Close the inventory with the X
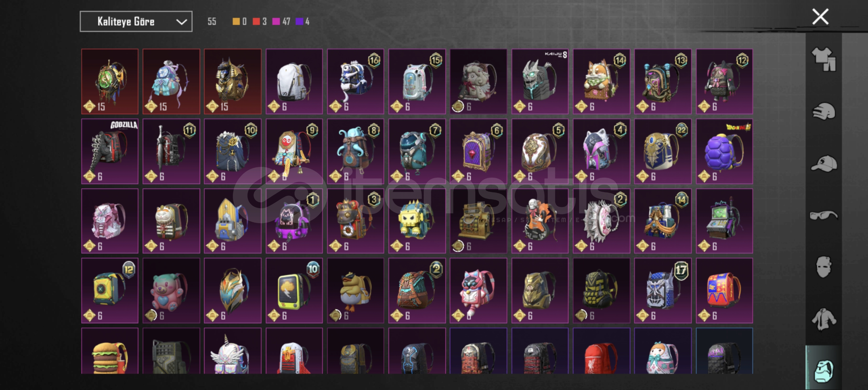This screenshot has width=868, height=390. [x=820, y=17]
